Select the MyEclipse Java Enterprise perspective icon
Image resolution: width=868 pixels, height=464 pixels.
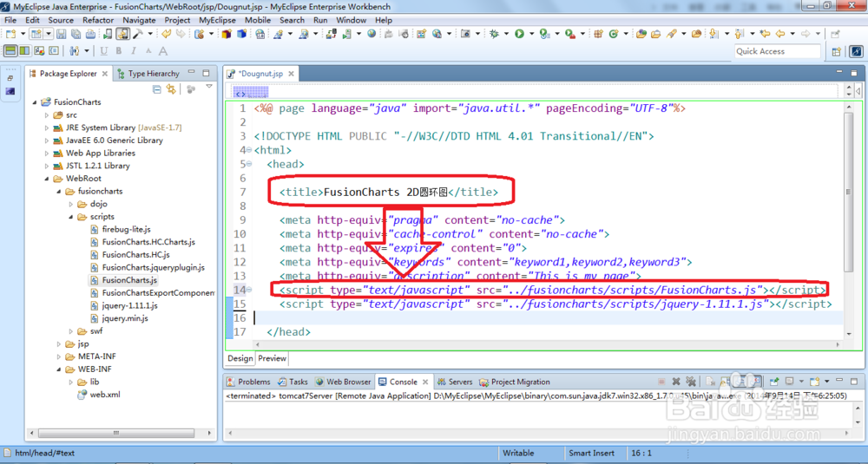click(857, 51)
